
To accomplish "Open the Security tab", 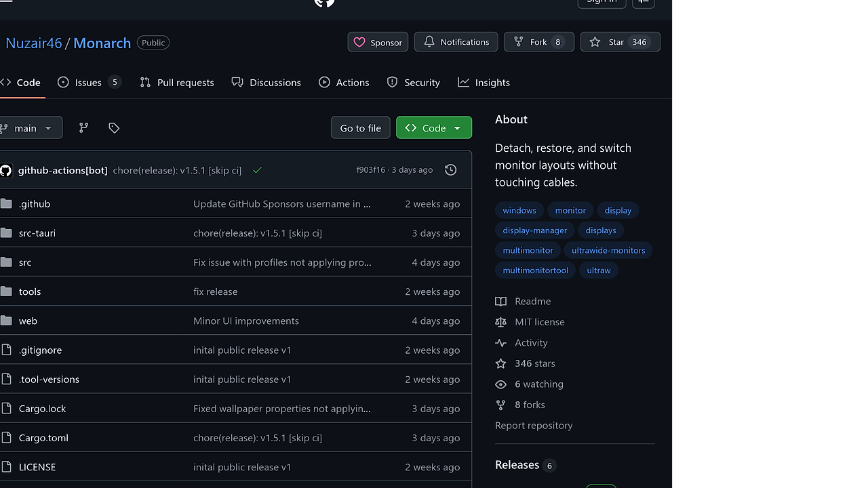I will point(414,82).
